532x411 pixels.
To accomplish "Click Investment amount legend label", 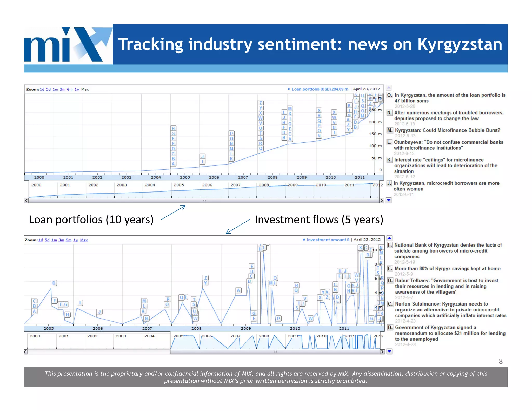I will point(327,240).
